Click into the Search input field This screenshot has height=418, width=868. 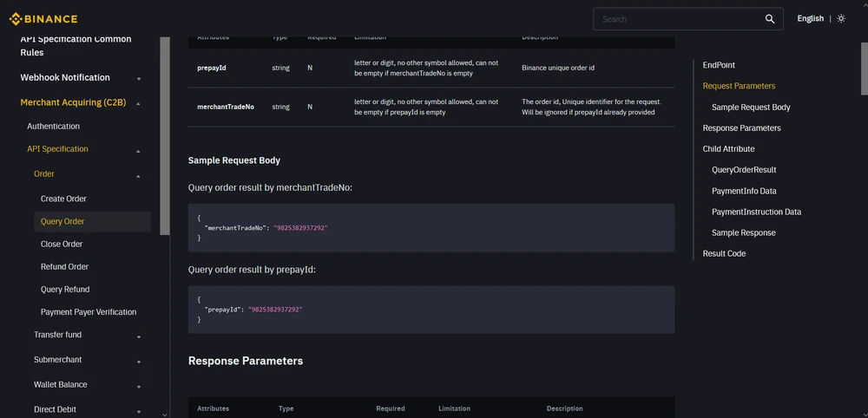tap(677, 19)
